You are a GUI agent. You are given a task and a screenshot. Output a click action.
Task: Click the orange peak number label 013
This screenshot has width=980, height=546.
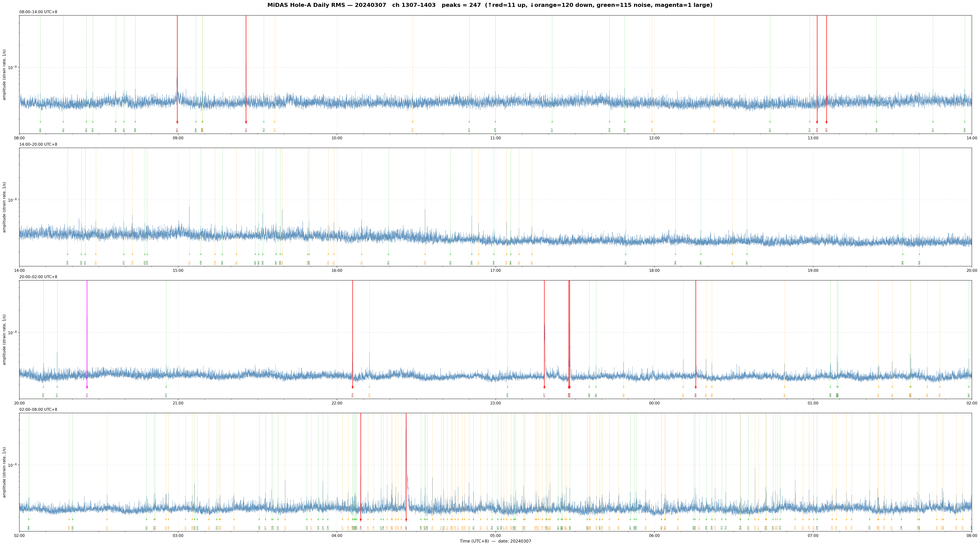pyautogui.click(x=275, y=130)
